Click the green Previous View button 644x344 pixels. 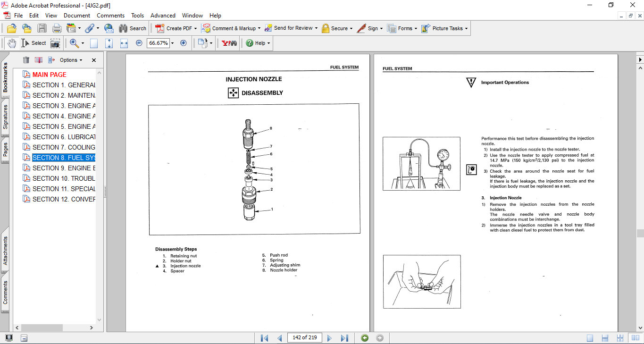[364, 338]
